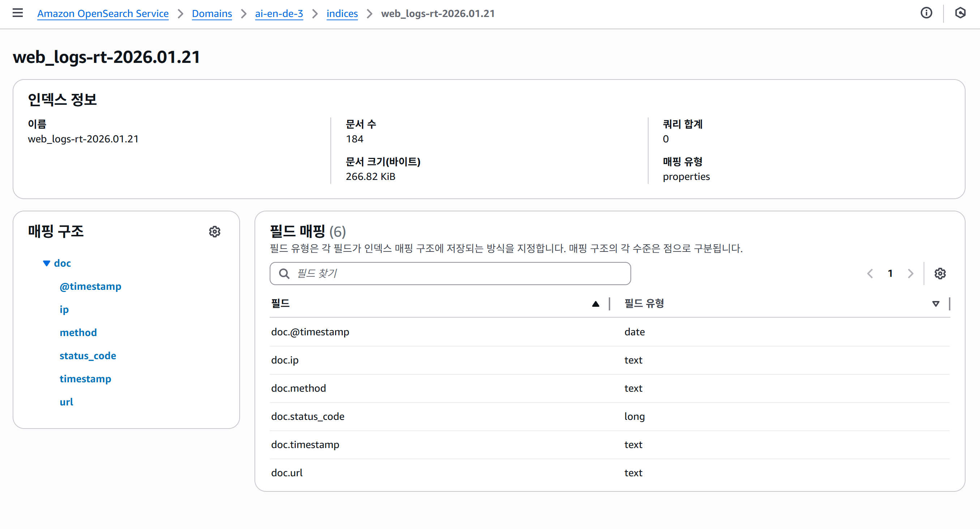This screenshot has width=980, height=529.
Task: Open mapping structure settings gear
Action: point(215,232)
